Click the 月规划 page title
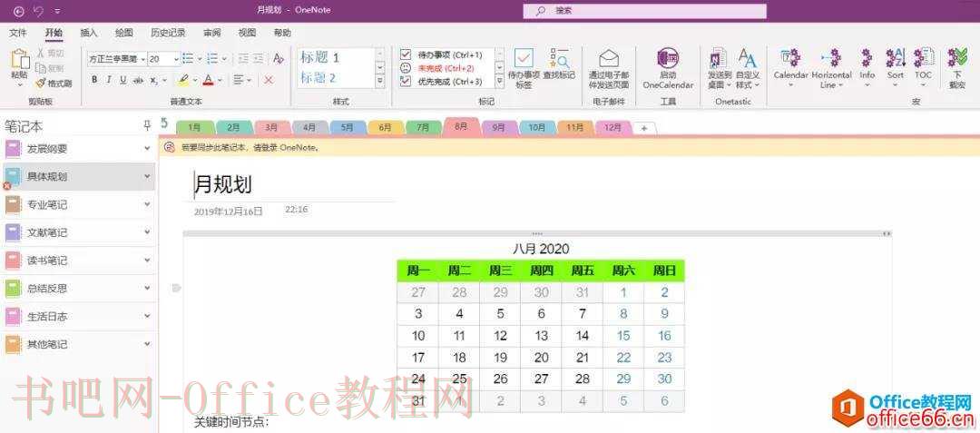 [224, 184]
